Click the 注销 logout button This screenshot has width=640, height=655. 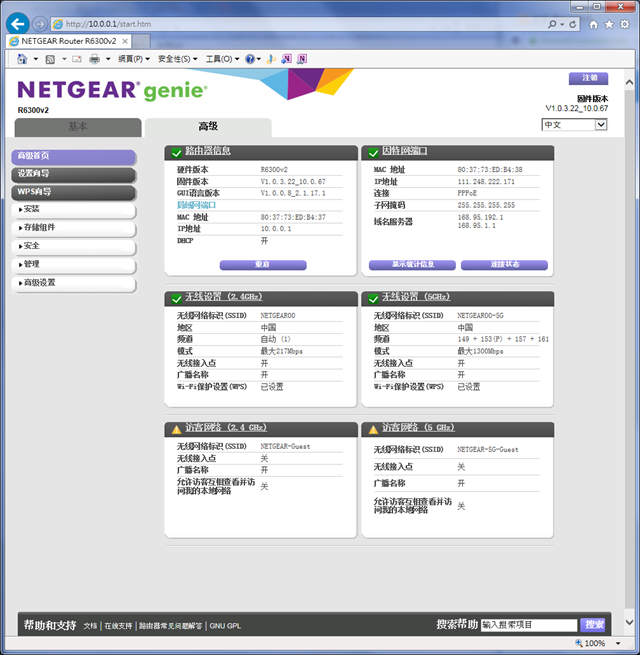(588, 78)
